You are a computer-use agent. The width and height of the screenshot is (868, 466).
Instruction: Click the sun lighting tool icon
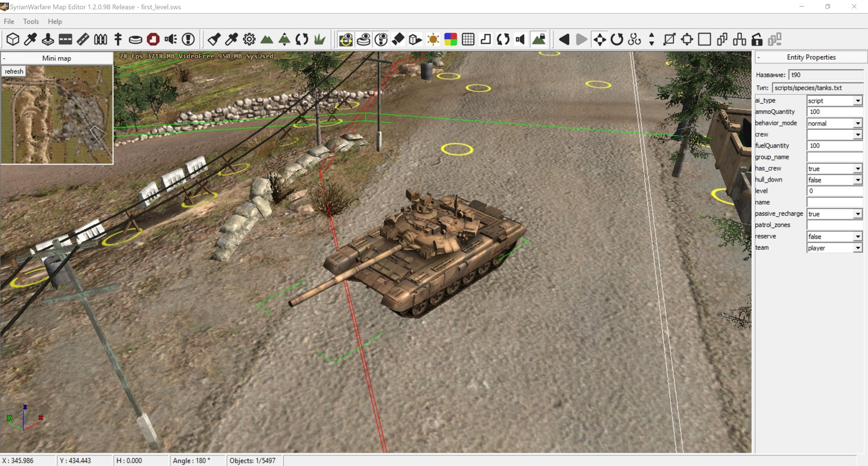(x=434, y=39)
